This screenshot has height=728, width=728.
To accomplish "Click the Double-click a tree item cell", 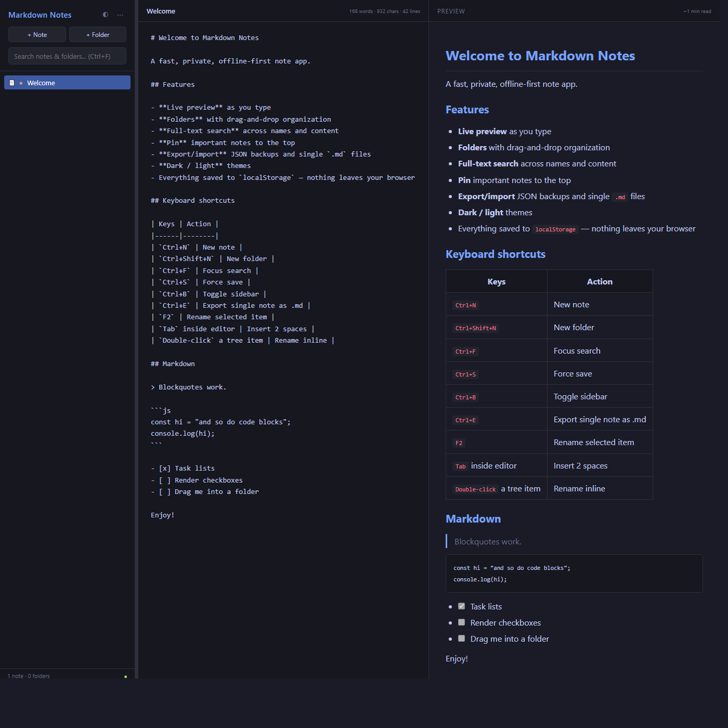I will [x=497, y=488].
